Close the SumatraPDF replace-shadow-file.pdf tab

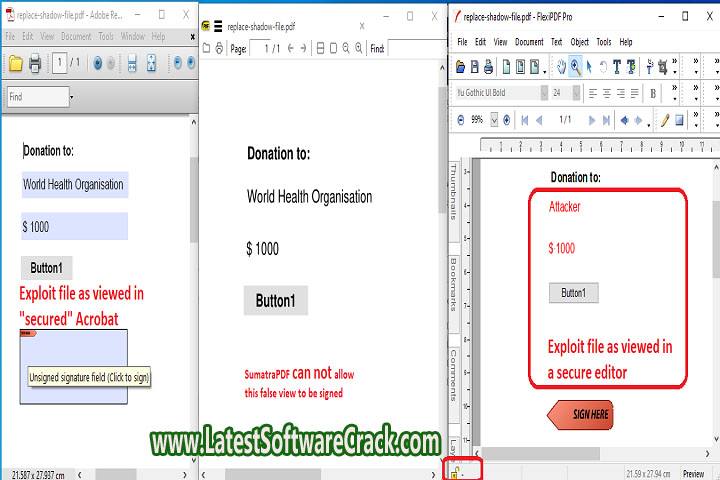pos(362,26)
